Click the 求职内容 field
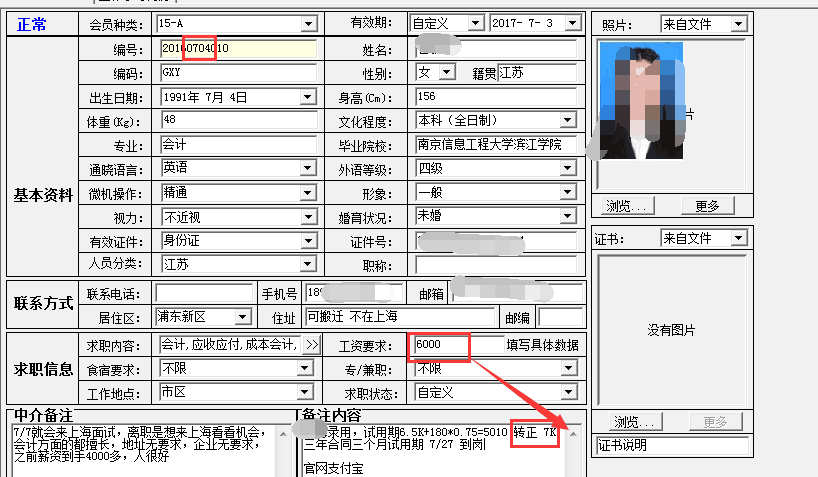818x477 pixels. coord(230,344)
